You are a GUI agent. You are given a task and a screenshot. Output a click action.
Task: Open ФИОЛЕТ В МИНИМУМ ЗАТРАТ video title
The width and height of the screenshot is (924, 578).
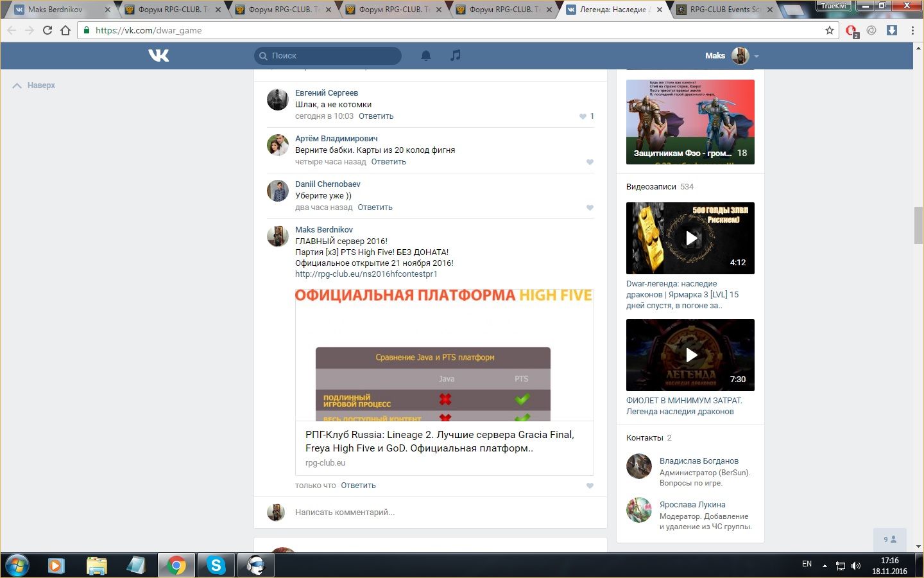684,406
